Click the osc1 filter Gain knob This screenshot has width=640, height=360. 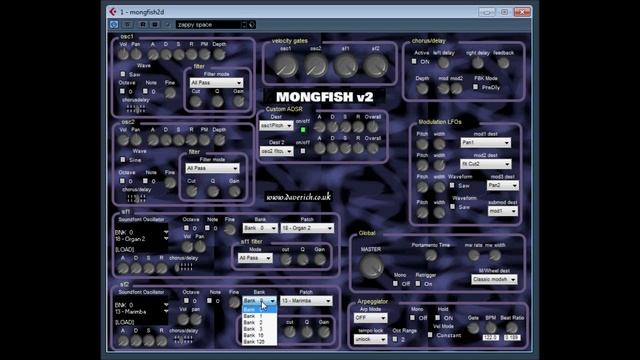[239, 101]
